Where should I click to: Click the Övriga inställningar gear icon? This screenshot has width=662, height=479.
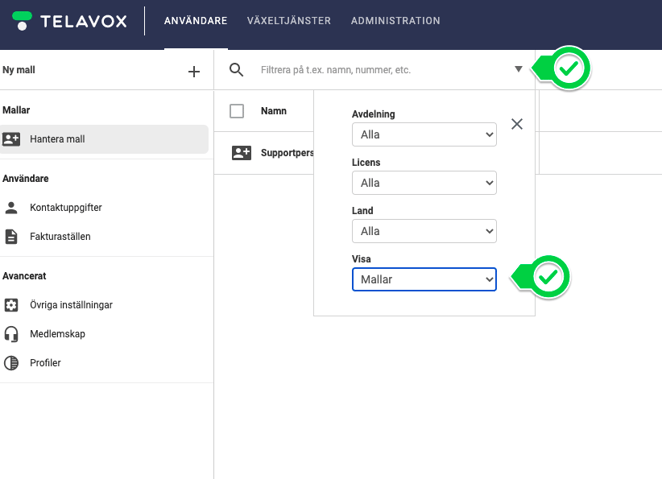12,305
